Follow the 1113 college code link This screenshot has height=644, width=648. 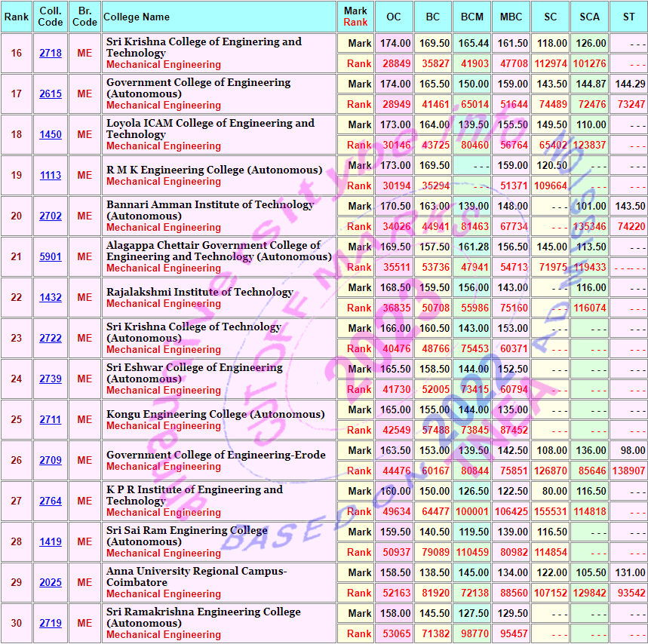pyautogui.click(x=51, y=175)
